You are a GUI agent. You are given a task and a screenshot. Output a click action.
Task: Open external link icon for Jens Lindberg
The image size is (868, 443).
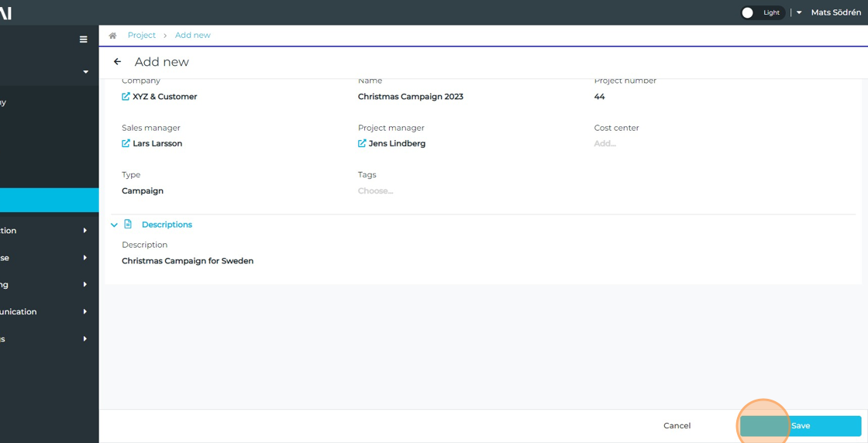pos(362,143)
